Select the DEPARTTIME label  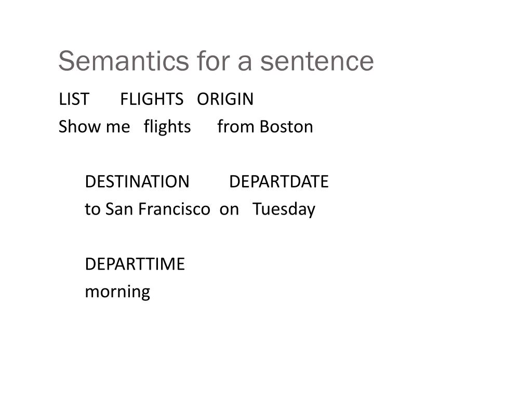pyautogui.click(x=135, y=264)
